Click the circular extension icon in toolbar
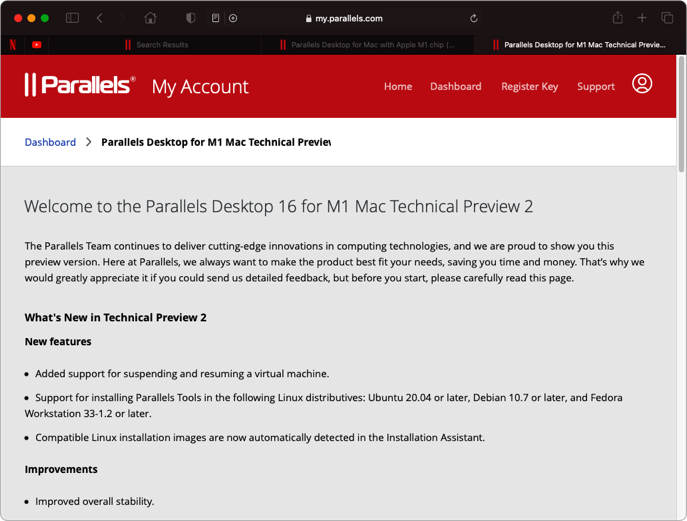Image resolution: width=687 pixels, height=521 pixels. 233,18
